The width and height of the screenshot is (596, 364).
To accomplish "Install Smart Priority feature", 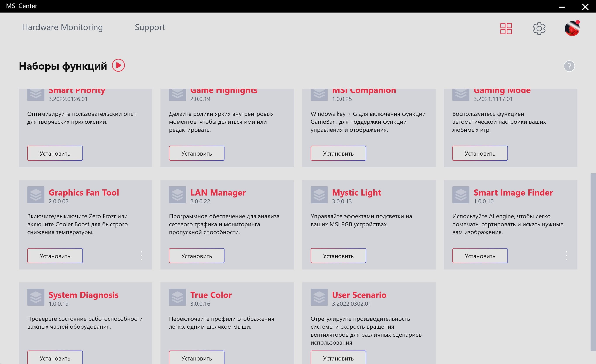I will point(55,153).
